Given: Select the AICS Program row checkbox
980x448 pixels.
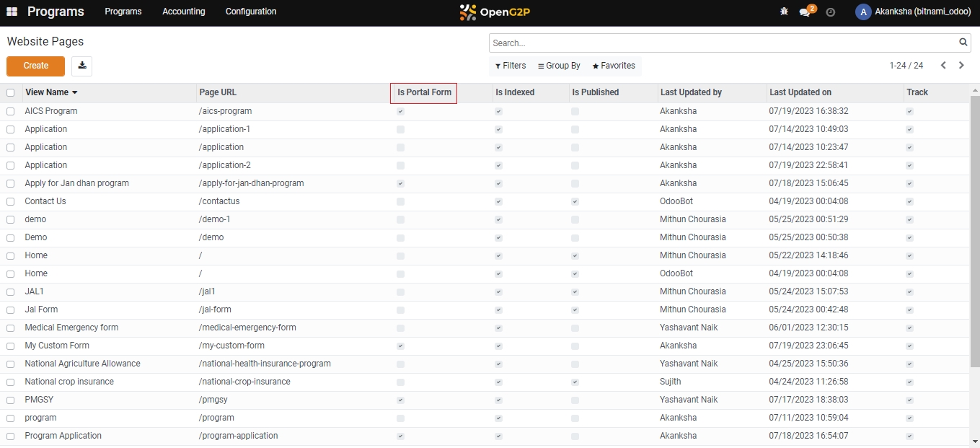Looking at the screenshot, I should point(10,111).
